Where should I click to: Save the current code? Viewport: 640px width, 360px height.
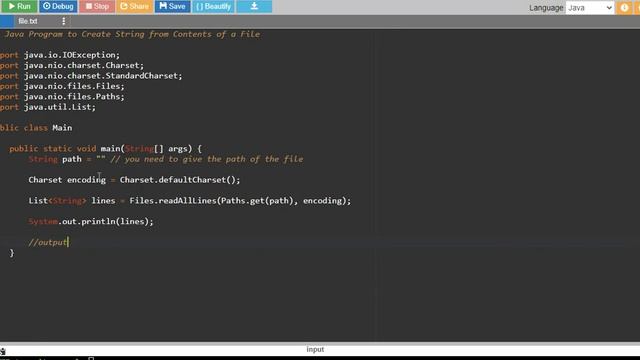tap(172, 7)
